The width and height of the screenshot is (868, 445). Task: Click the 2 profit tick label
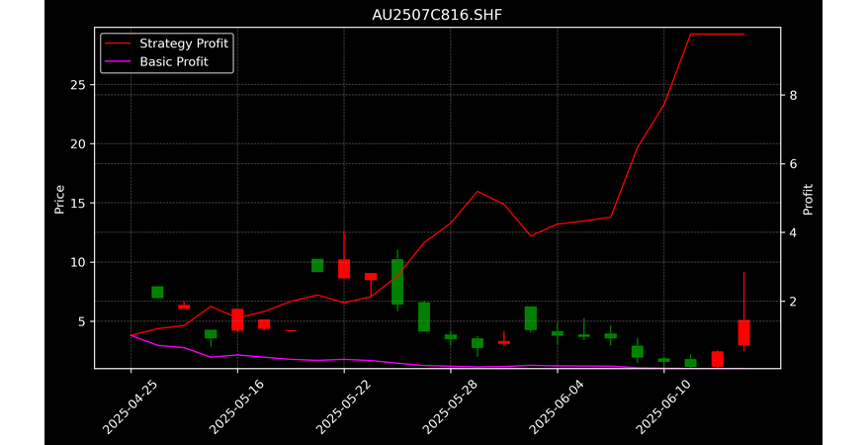click(793, 301)
